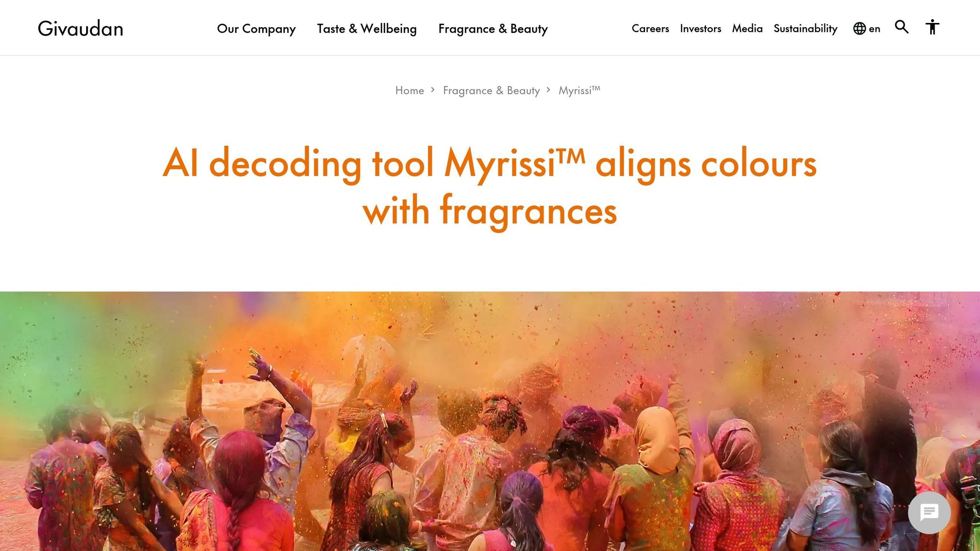The height and width of the screenshot is (551, 980).
Task: Click the Givaudan logo
Action: [80, 29]
